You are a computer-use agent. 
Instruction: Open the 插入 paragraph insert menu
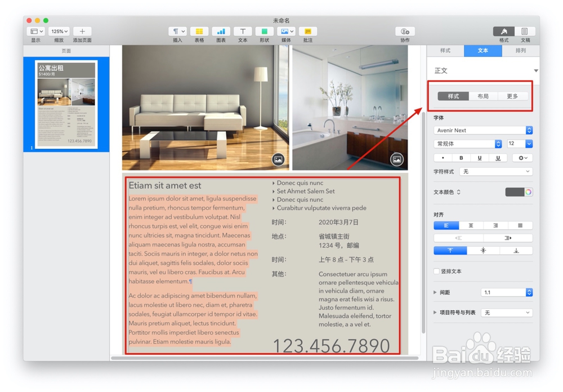tap(177, 32)
